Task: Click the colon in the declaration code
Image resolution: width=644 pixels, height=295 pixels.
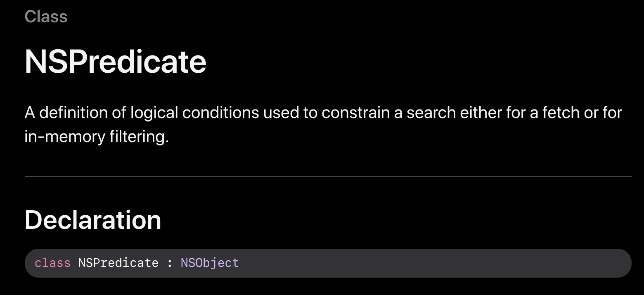Action: (x=170, y=263)
